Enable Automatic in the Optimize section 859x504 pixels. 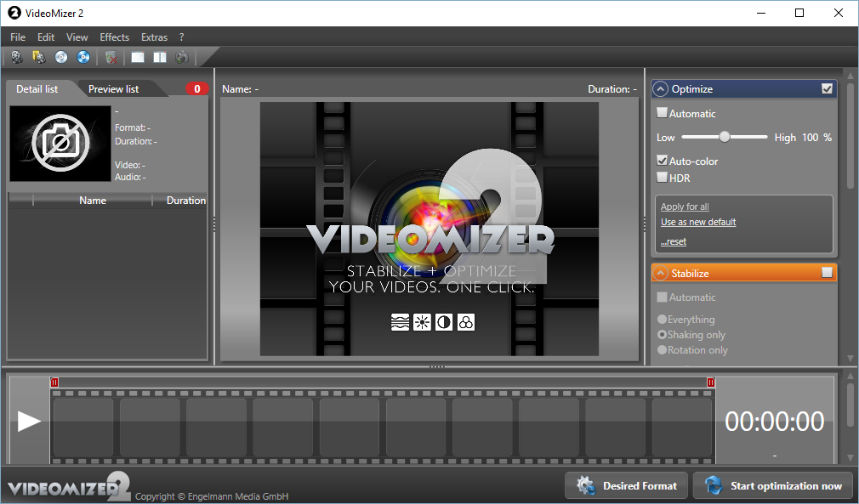662,113
